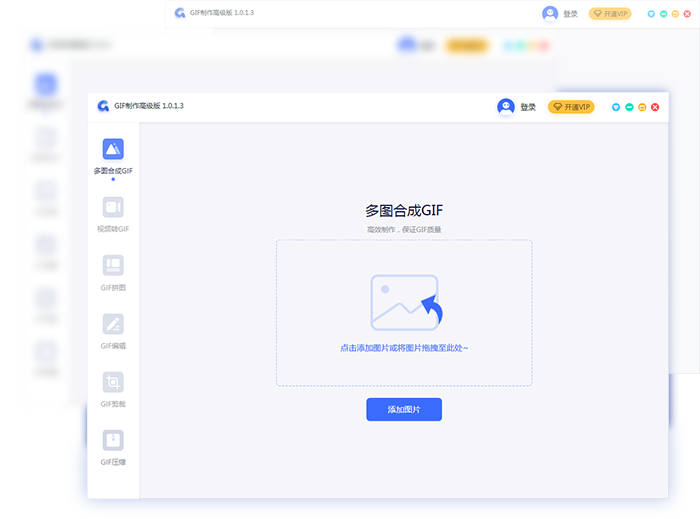This screenshot has width=700, height=519.
Task: Click 开通VIP button in back window
Action: 610,14
